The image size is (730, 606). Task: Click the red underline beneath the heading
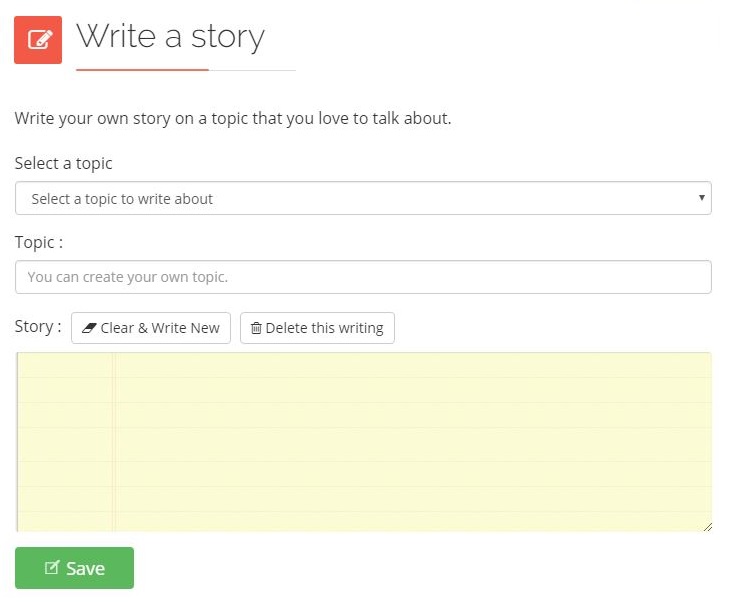(142, 70)
